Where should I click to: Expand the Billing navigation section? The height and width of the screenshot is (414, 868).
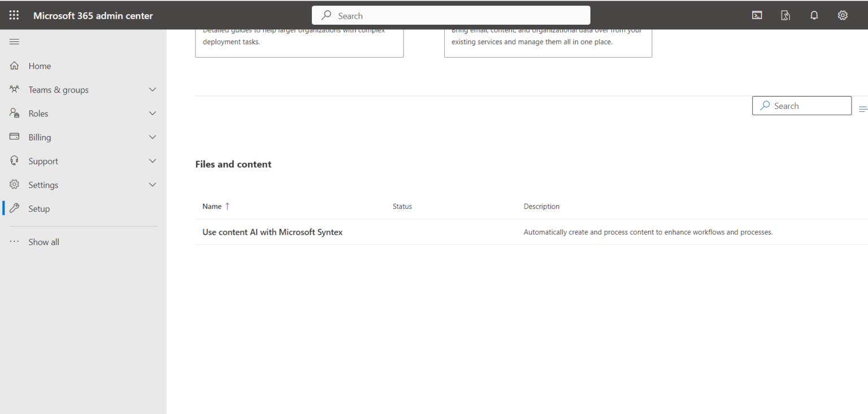point(152,137)
